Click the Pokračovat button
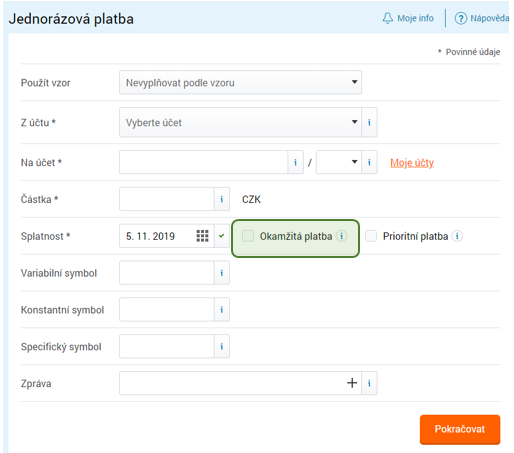 [x=460, y=429]
